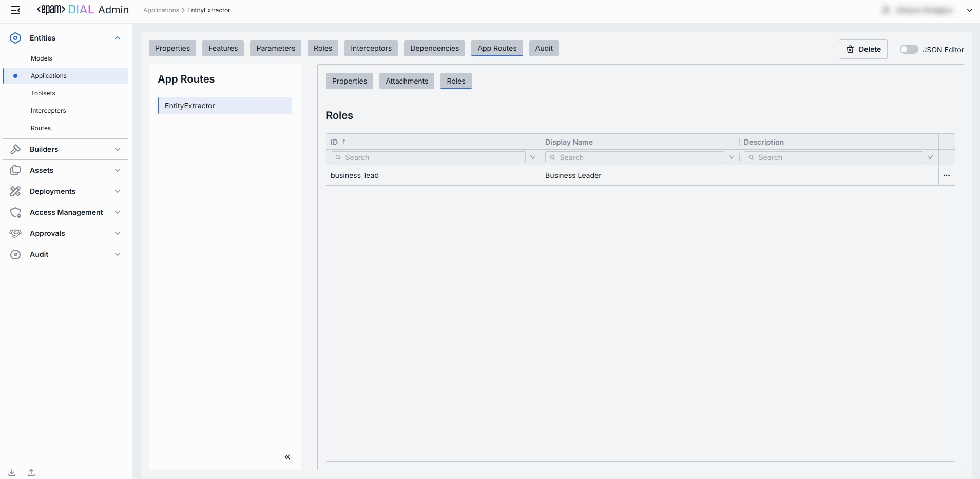Expand the Builders sidebar section
Image resolution: width=980 pixels, height=479 pixels.
118,149
